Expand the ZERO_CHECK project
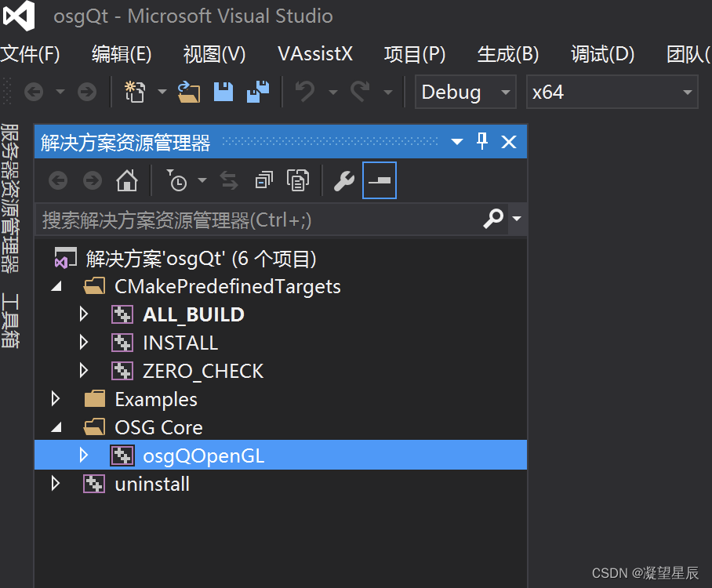The height and width of the screenshot is (588, 712). (x=84, y=371)
